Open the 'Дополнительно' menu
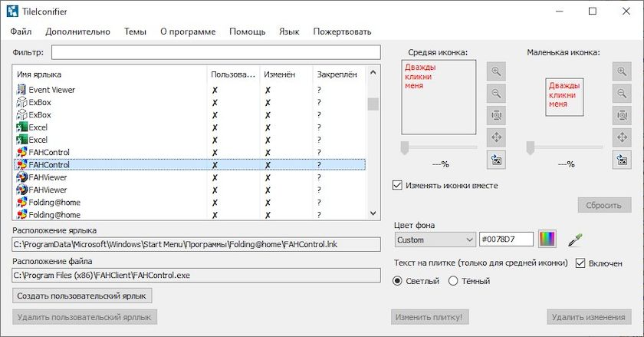 pos(77,31)
